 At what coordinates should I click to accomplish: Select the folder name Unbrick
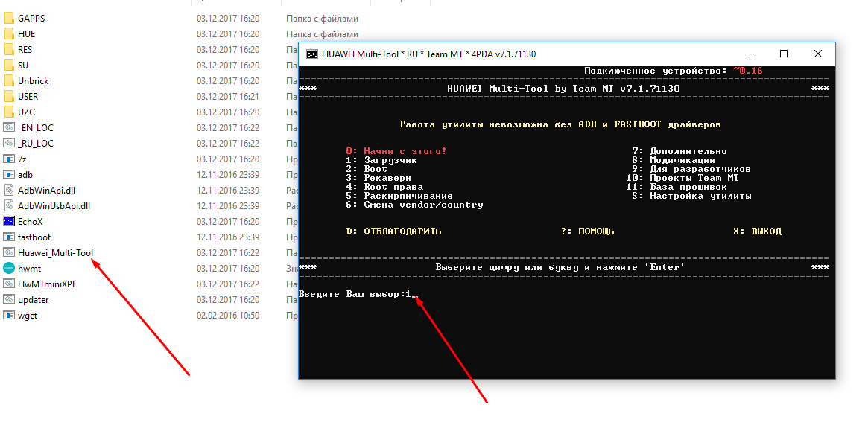[34, 80]
